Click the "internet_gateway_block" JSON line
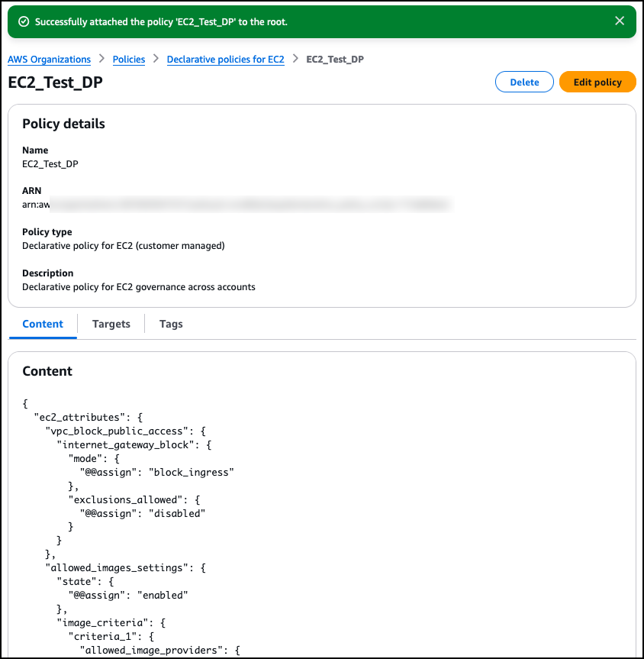Viewport: 644px width, 659px height. coord(134,444)
